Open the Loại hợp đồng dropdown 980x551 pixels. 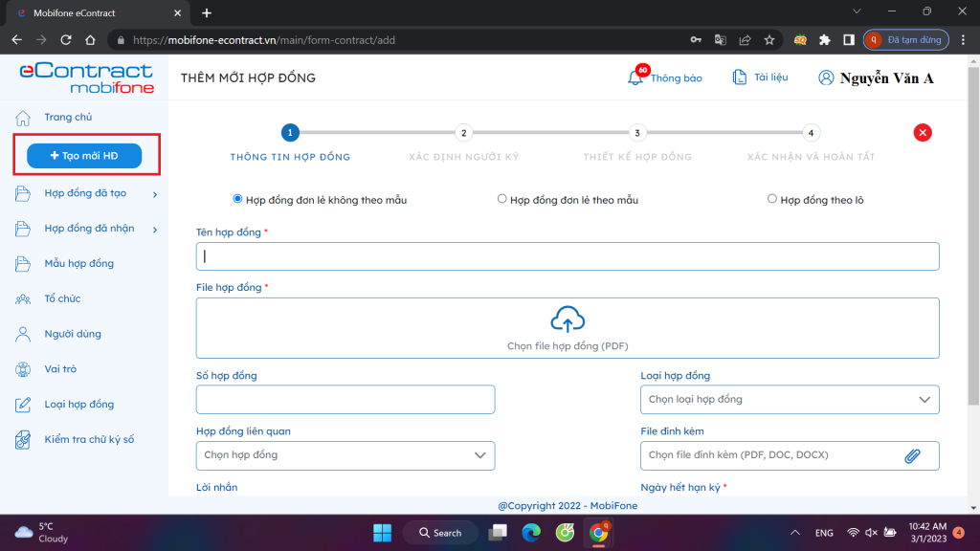tap(790, 399)
